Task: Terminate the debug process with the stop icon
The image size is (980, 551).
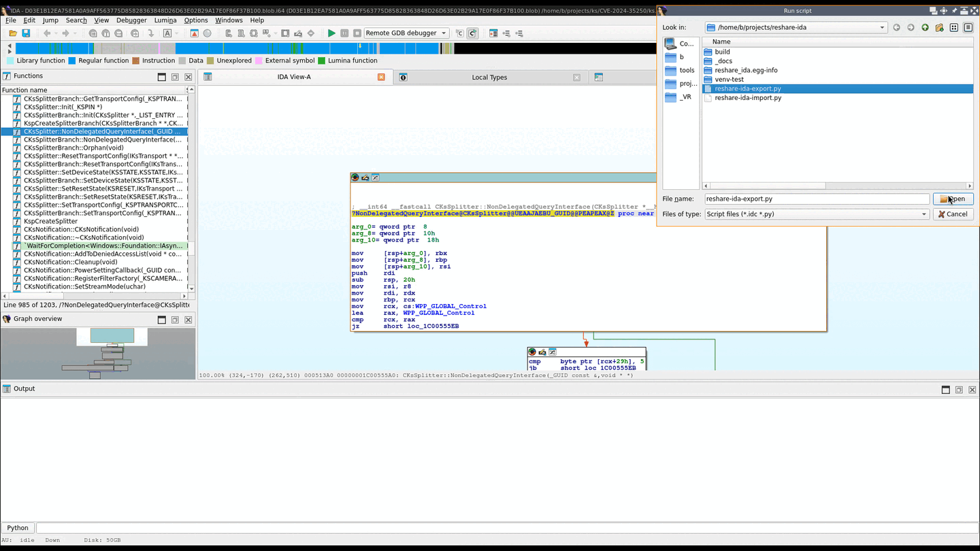Action: point(359,33)
